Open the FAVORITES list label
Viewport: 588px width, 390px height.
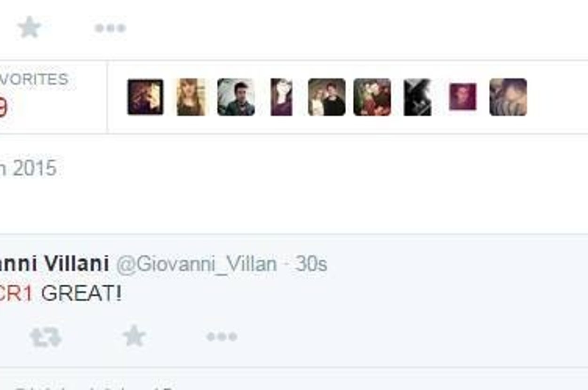34,79
